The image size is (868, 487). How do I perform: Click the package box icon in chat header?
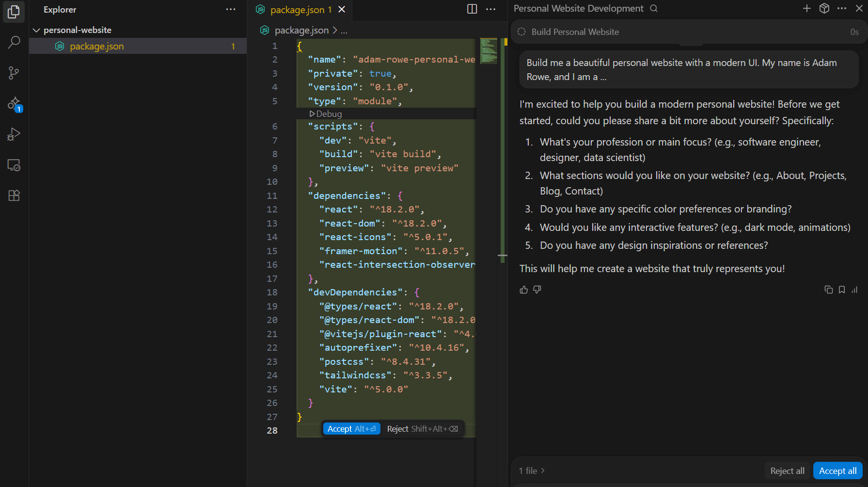point(824,8)
